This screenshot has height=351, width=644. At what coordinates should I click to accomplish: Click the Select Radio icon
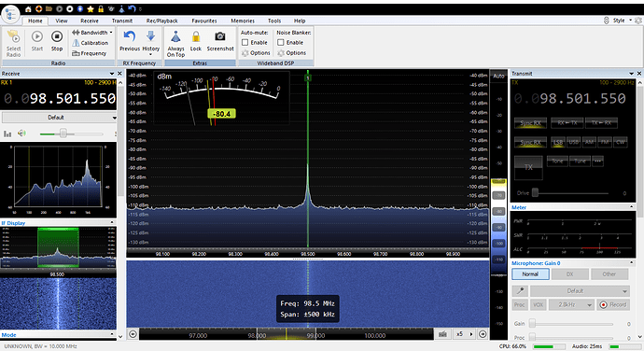[14, 37]
